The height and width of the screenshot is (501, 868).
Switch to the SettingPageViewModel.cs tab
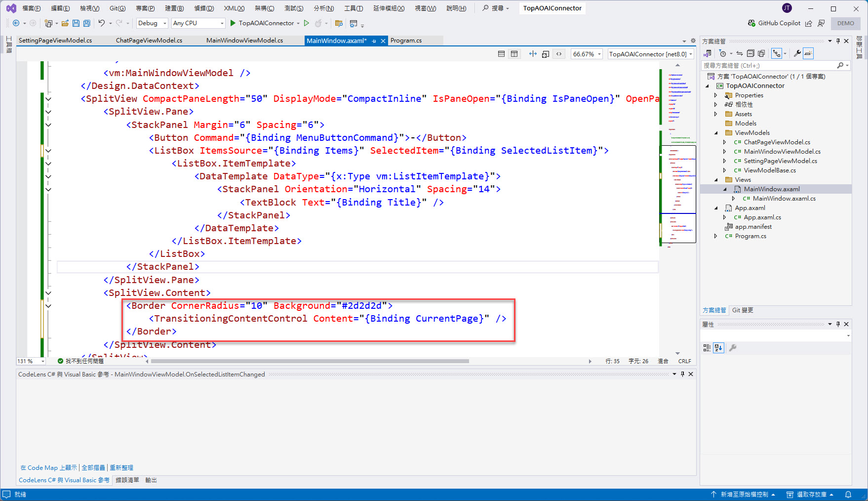(x=55, y=41)
